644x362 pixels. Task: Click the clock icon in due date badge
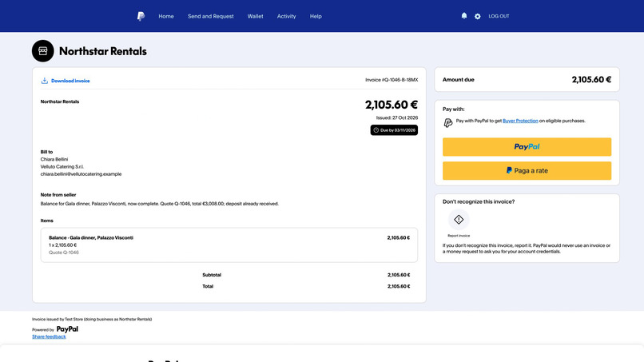376,130
